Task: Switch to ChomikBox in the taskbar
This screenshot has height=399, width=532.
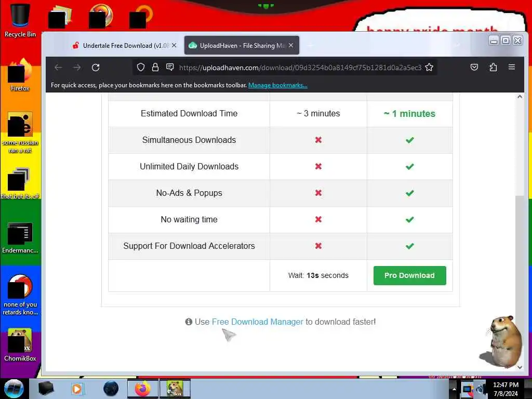Action: pyautogui.click(x=175, y=389)
